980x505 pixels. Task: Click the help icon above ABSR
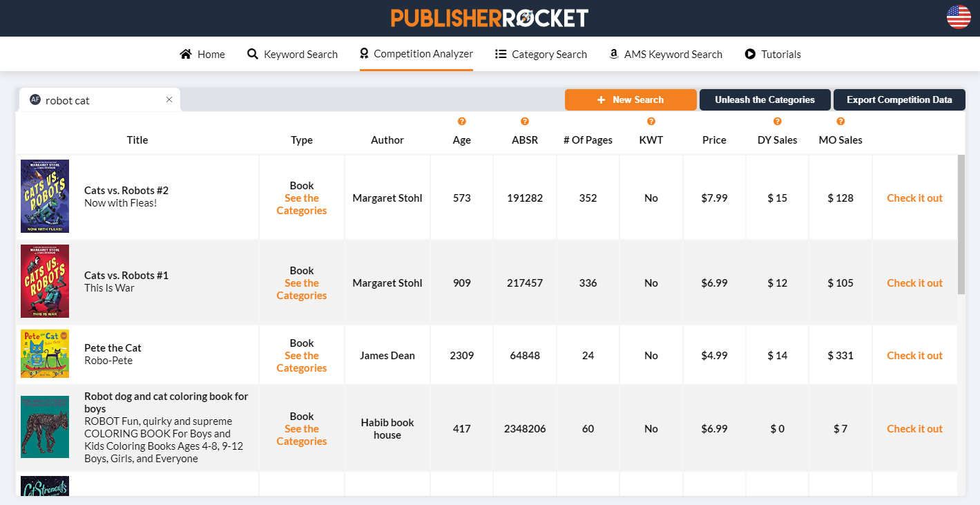click(525, 122)
